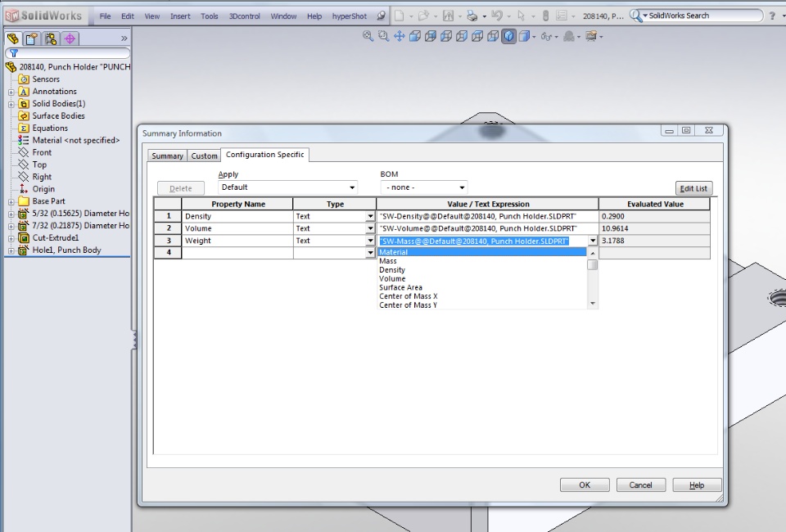Expand the panel tabs with the double chevron
The image size is (786, 532).
click(124, 38)
